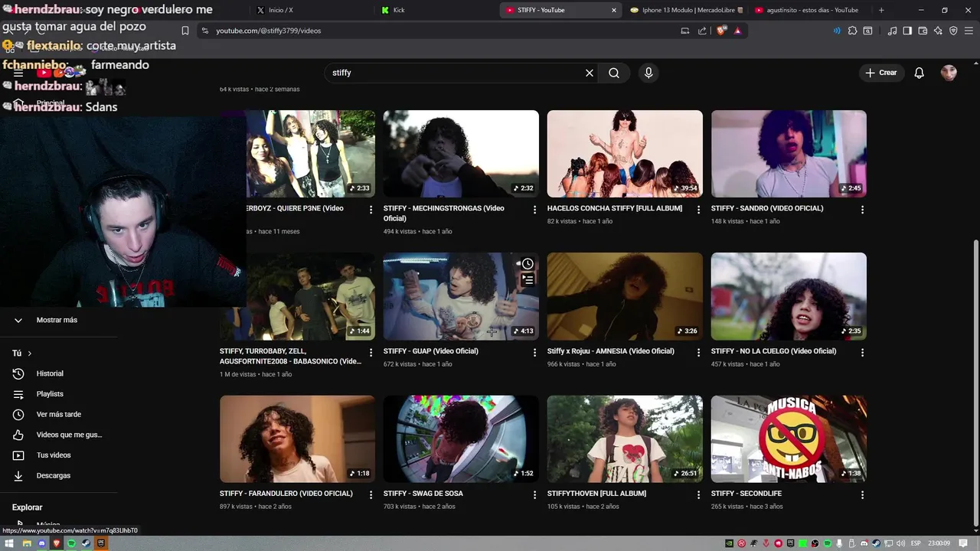This screenshot has width=980, height=551.
Task: Click the Brave Rewards triangle icon
Action: pyautogui.click(x=737, y=31)
